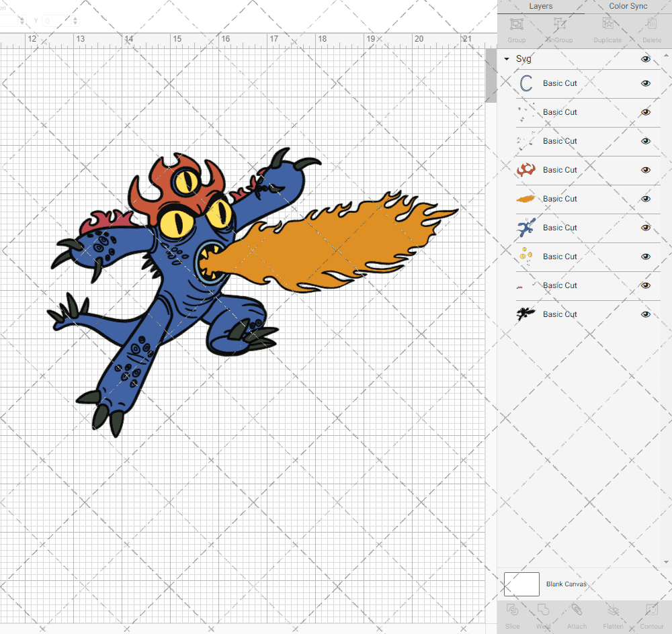This screenshot has height=634, width=672.
Task: Click the Blank Canvas swatch
Action: click(x=521, y=584)
